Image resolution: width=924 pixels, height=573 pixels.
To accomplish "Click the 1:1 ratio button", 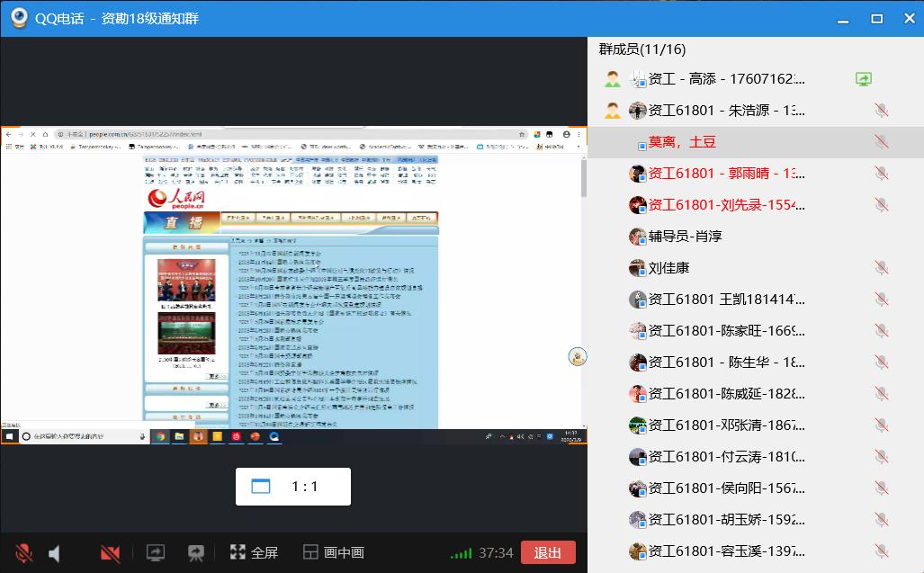I will pyautogui.click(x=293, y=485).
